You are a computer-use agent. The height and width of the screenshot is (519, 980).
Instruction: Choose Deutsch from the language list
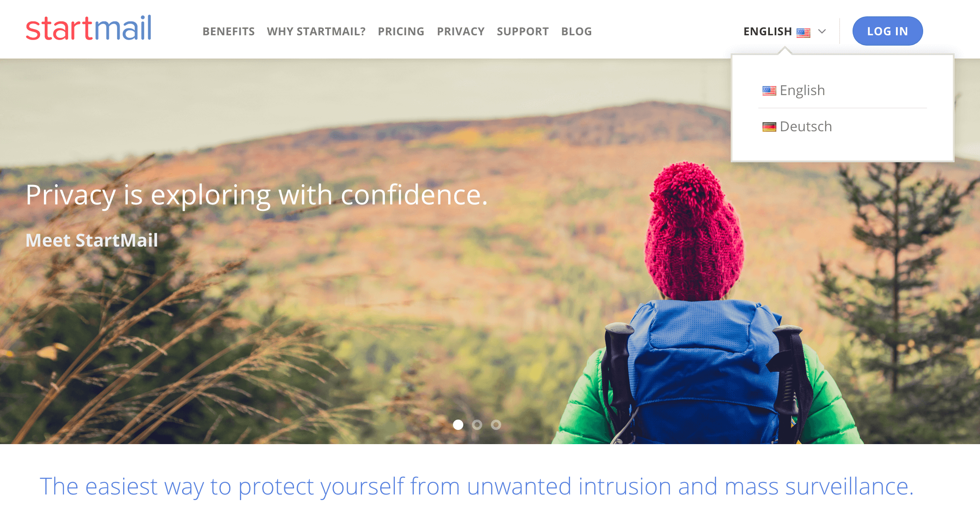tap(806, 127)
